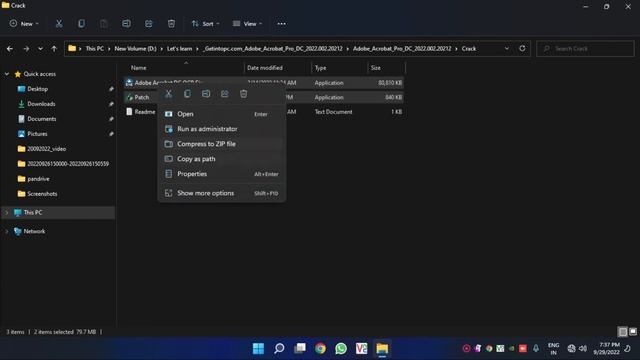Select Open in context menu

pos(222,114)
